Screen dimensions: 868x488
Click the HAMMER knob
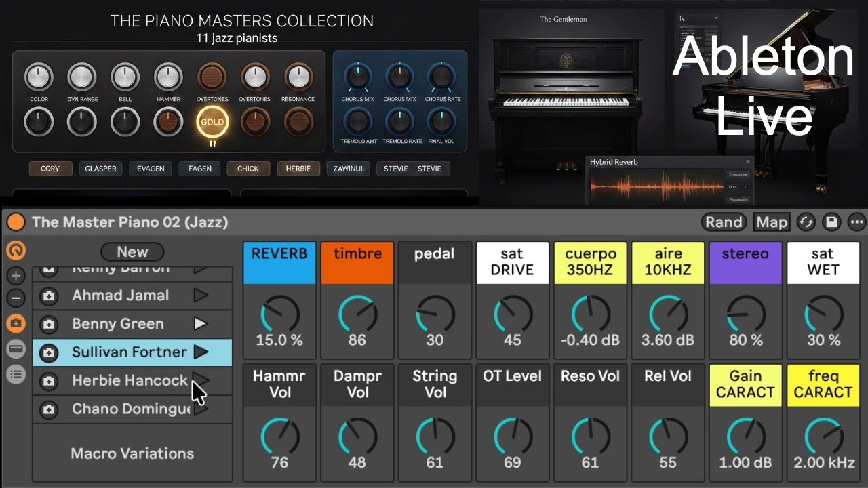click(x=168, y=78)
